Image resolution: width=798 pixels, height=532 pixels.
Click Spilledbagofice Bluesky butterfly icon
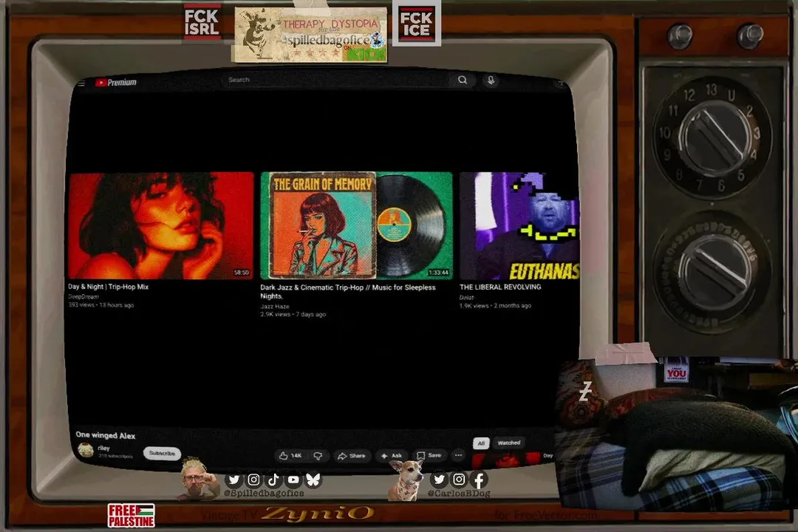[x=313, y=480]
